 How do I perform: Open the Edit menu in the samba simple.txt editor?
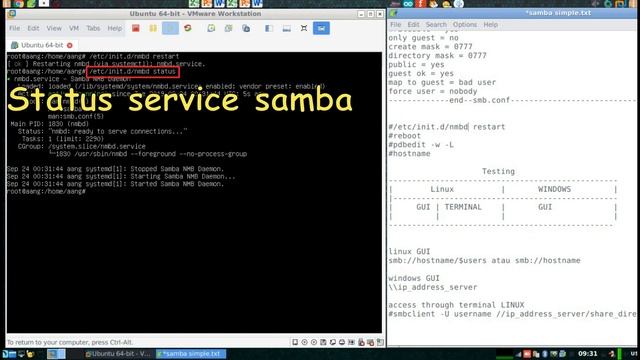point(413,24)
